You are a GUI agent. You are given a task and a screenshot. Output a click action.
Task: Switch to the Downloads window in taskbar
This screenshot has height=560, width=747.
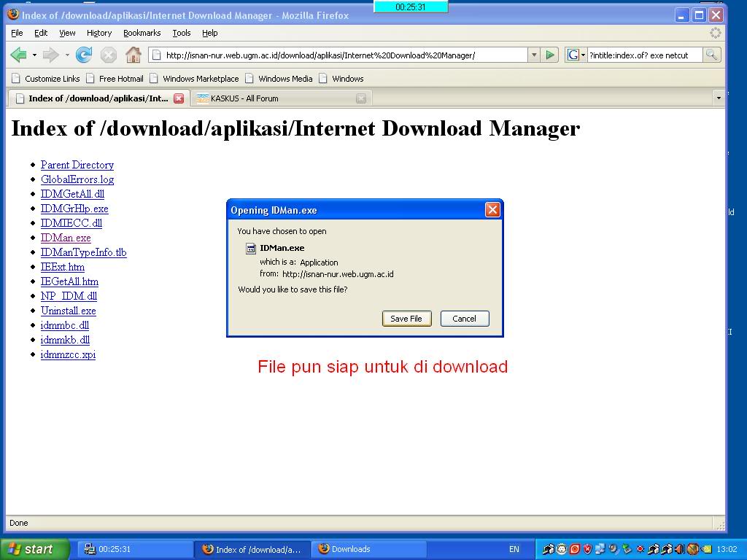368,549
